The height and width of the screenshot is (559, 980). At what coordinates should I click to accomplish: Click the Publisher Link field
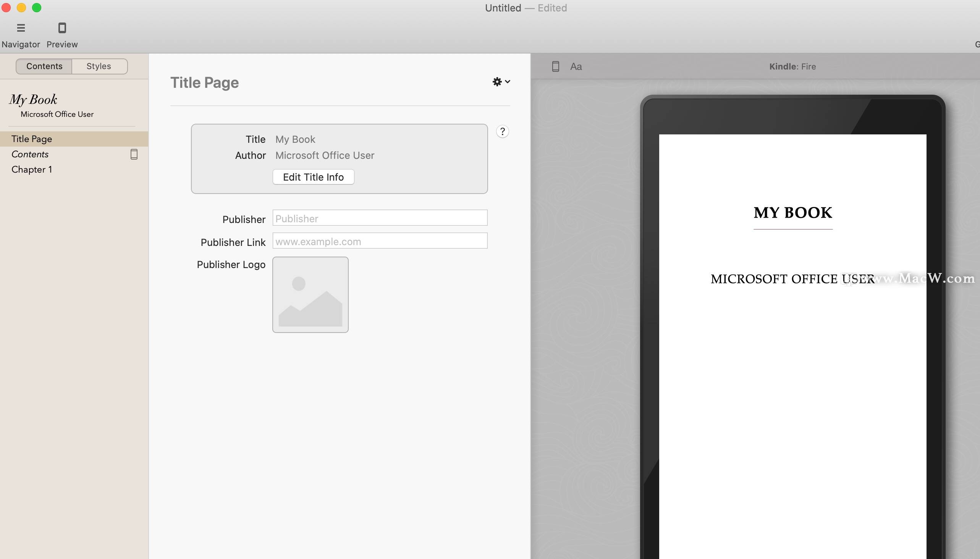pos(379,241)
